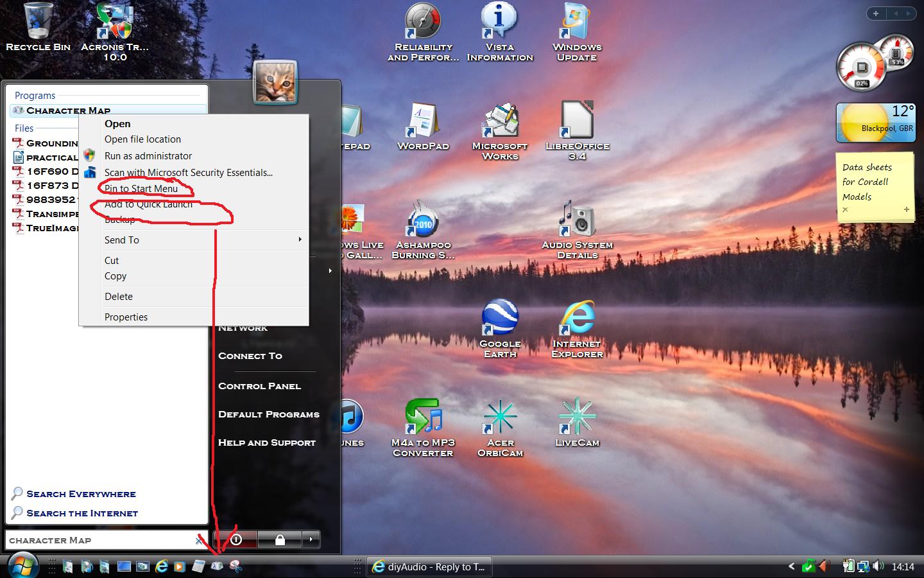Click the Blackpool weather gadget
The image size is (924, 578).
tap(875, 123)
